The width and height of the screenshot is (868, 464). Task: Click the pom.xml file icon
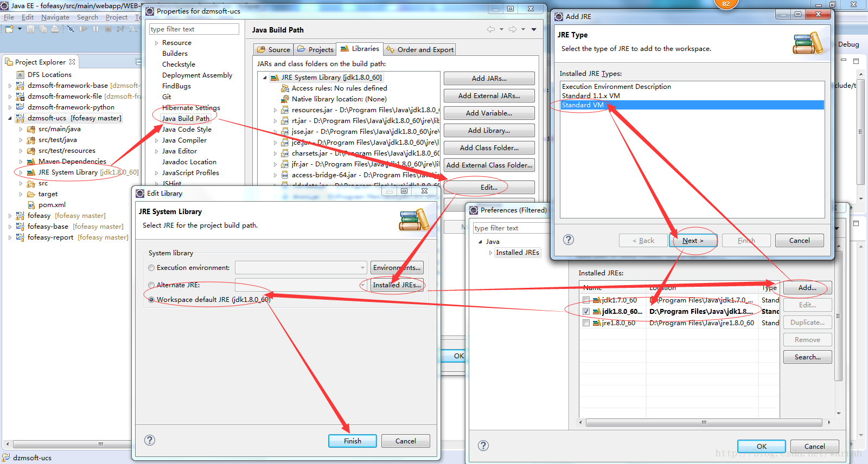pyautogui.click(x=31, y=204)
